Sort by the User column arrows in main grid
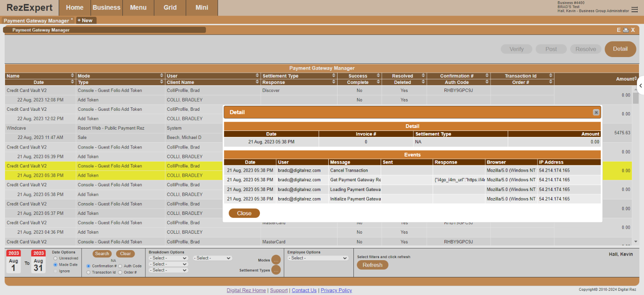644x295 pixels. [257, 76]
